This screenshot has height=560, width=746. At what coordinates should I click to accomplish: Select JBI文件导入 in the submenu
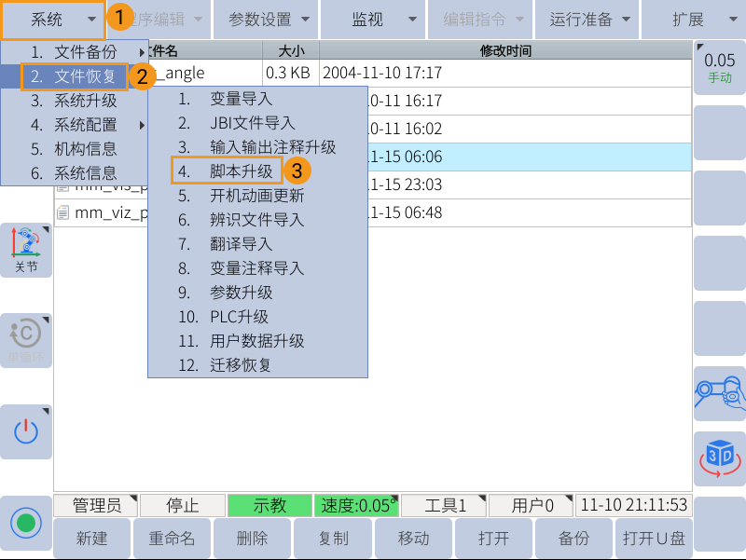point(257,123)
